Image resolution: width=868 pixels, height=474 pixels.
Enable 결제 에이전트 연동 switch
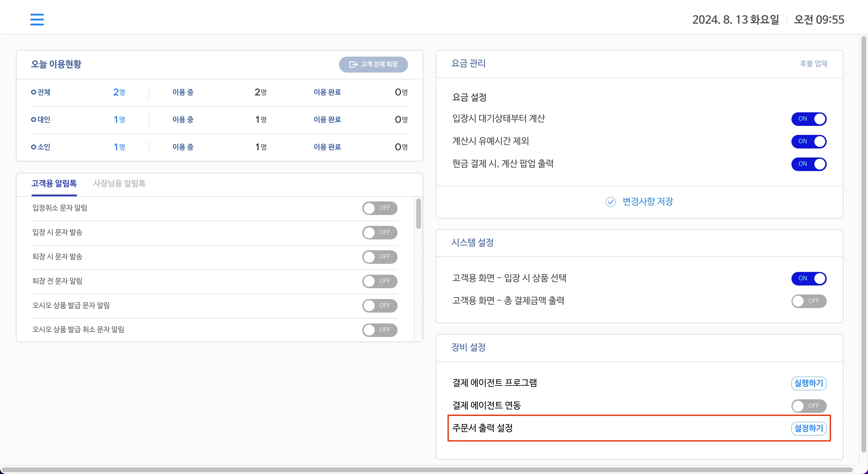point(809,406)
